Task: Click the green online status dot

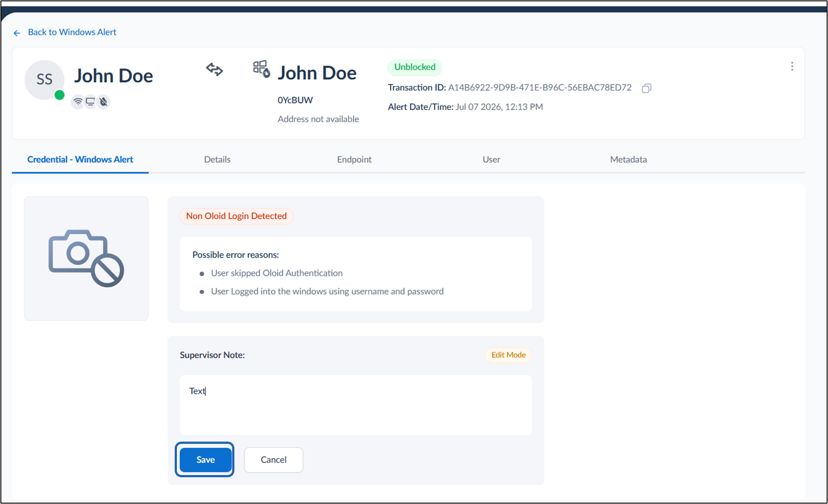Action: pyautogui.click(x=59, y=95)
